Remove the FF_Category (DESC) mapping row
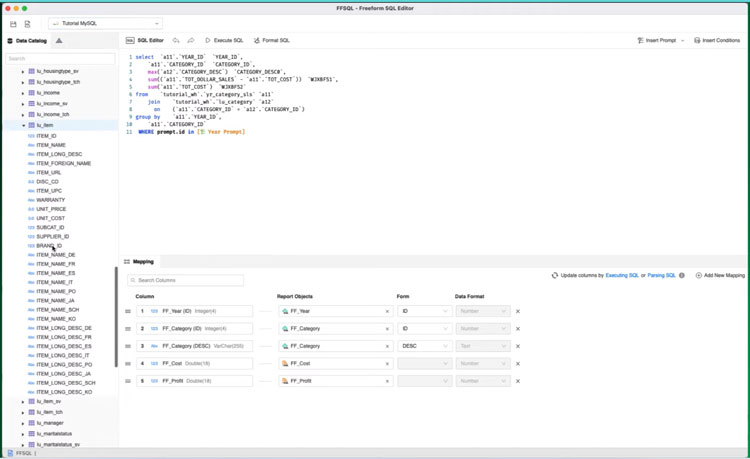The width and height of the screenshot is (750, 459). 518,346
